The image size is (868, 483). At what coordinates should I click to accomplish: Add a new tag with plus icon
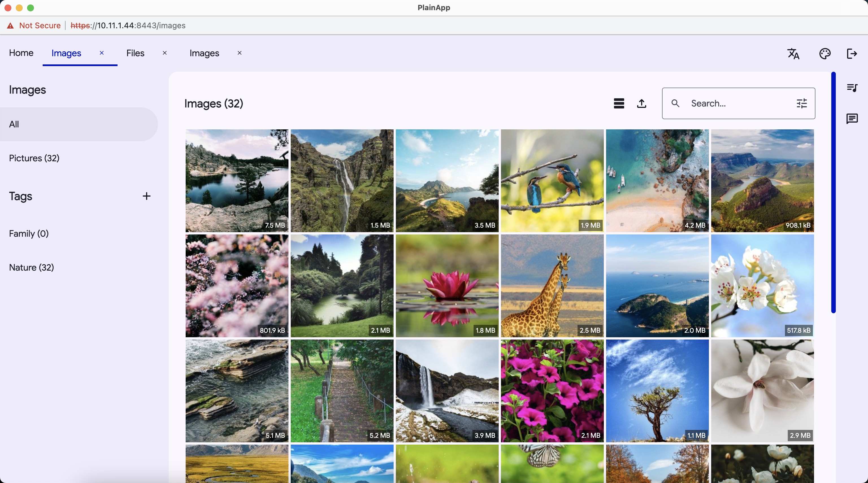click(146, 196)
